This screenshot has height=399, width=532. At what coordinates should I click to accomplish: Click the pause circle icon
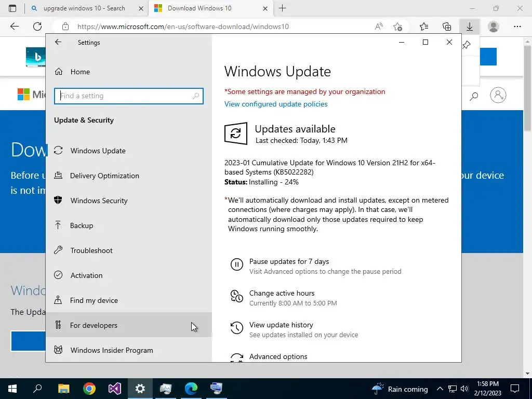[x=237, y=264]
